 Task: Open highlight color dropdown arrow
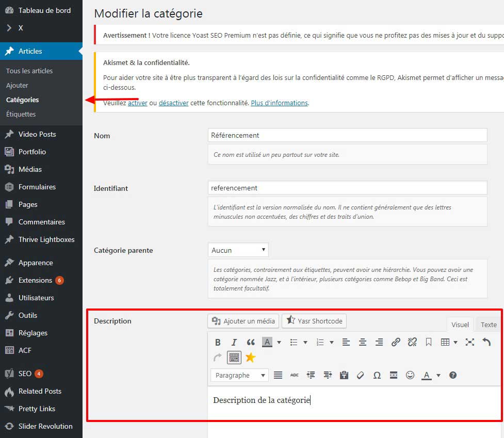(x=279, y=342)
